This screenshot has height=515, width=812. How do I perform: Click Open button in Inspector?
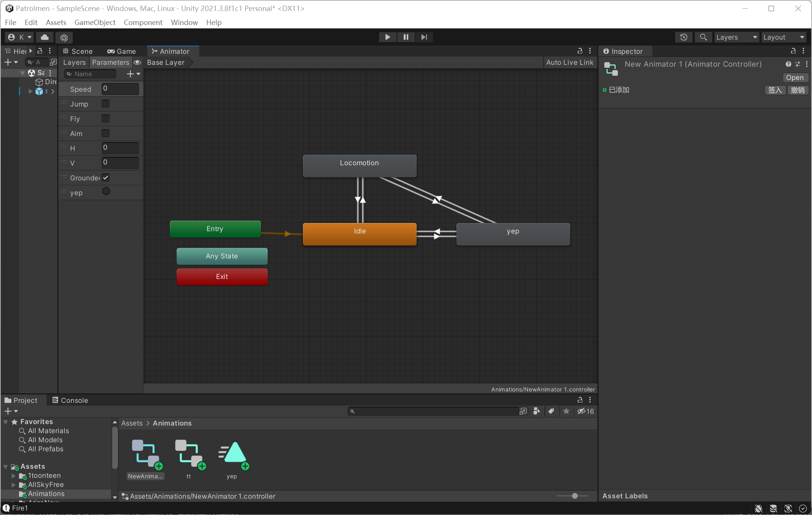pyautogui.click(x=795, y=77)
